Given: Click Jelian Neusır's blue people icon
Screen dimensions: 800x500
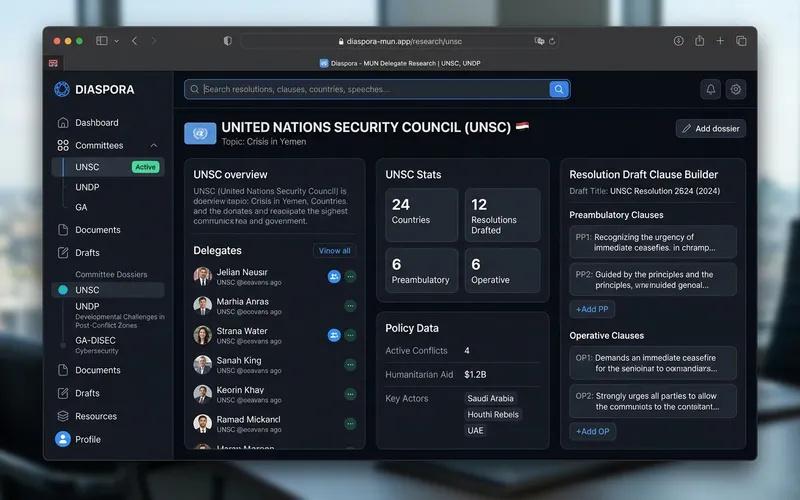Looking at the screenshot, I should click(334, 277).
